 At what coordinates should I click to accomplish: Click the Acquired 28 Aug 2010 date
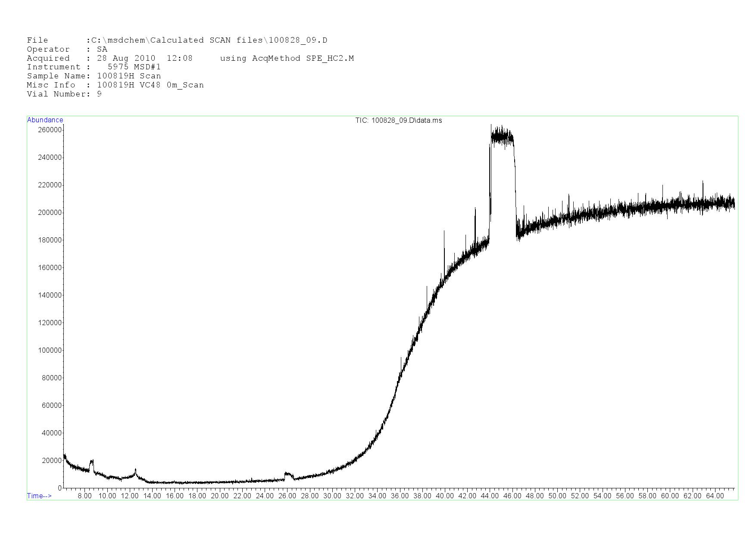pyautogui.click(x=126, y=59)
